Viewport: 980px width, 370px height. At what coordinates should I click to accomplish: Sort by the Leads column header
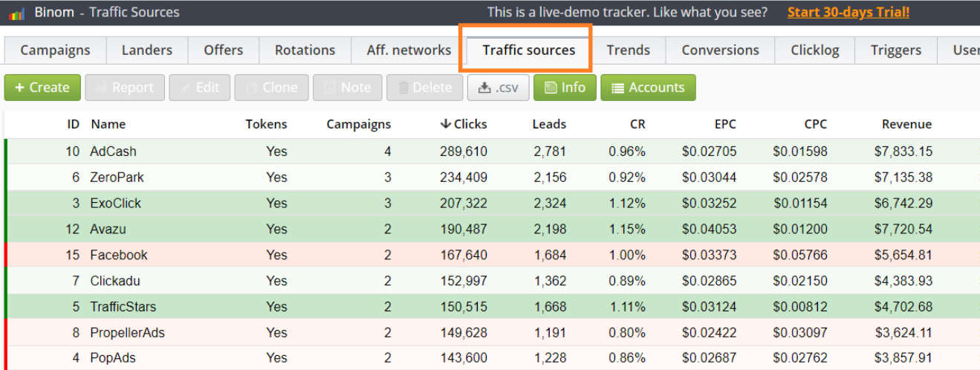pyautogui.click(x=549, y=124)
